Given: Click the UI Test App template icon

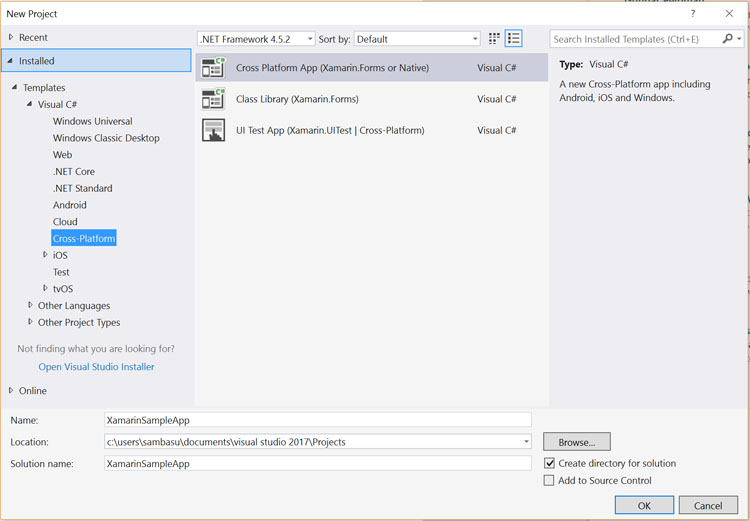Looking at the screenshot, I should 213,130.
